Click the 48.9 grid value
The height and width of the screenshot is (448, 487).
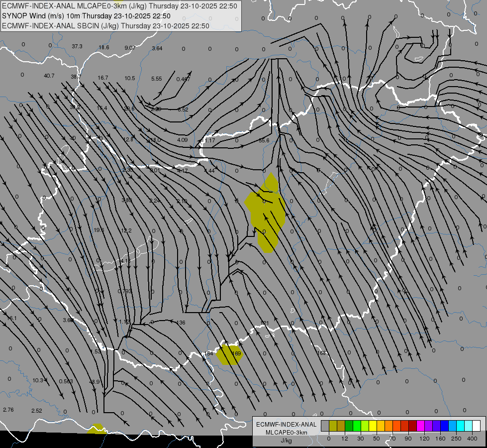pos(95,381)
